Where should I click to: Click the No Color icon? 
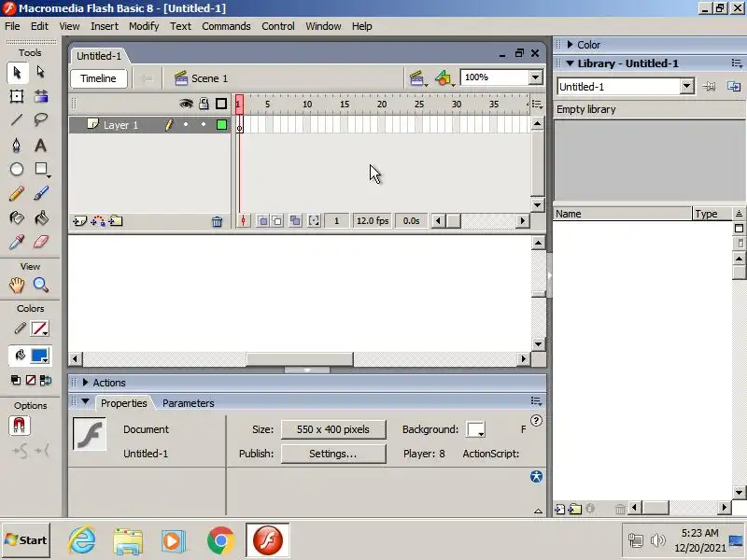31,380
